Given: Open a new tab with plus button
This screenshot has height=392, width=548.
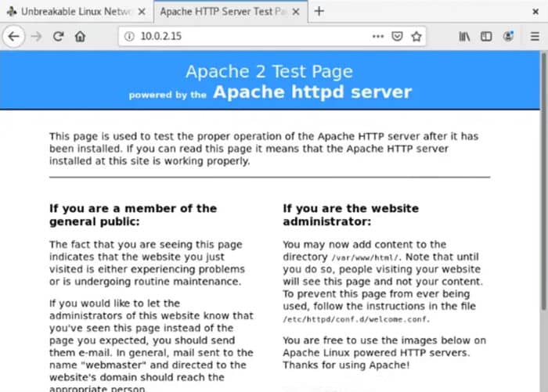Looking at the screenshot, I should click(319, 11).
